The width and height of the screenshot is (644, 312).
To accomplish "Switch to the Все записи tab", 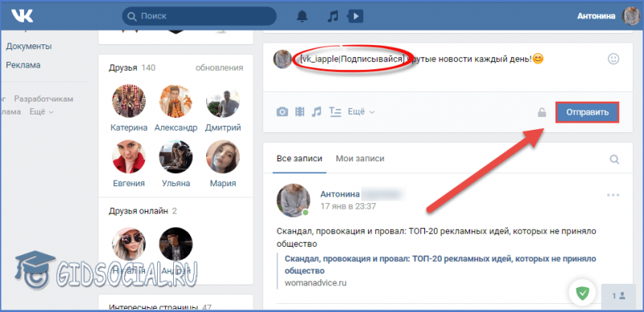I will (299, 159).
